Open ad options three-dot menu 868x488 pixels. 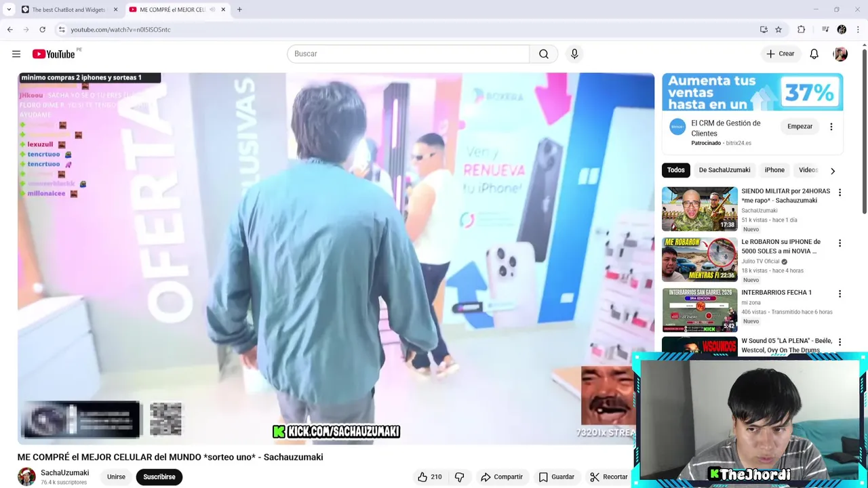tap(831, 127)
